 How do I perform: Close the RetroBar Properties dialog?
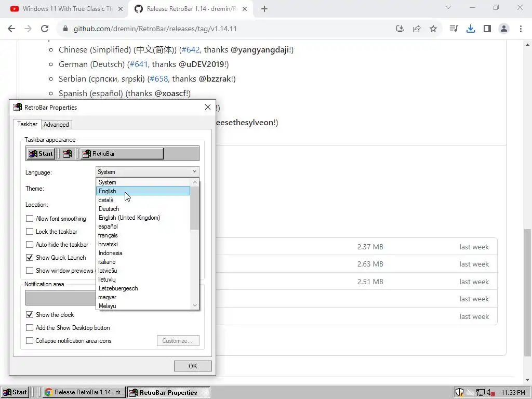pos(208,107)
